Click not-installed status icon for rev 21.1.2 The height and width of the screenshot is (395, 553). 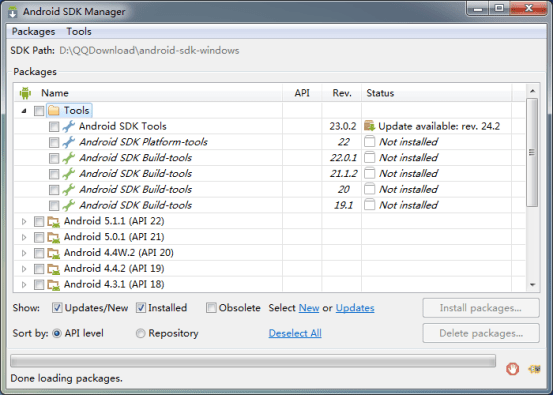point(369,173)
